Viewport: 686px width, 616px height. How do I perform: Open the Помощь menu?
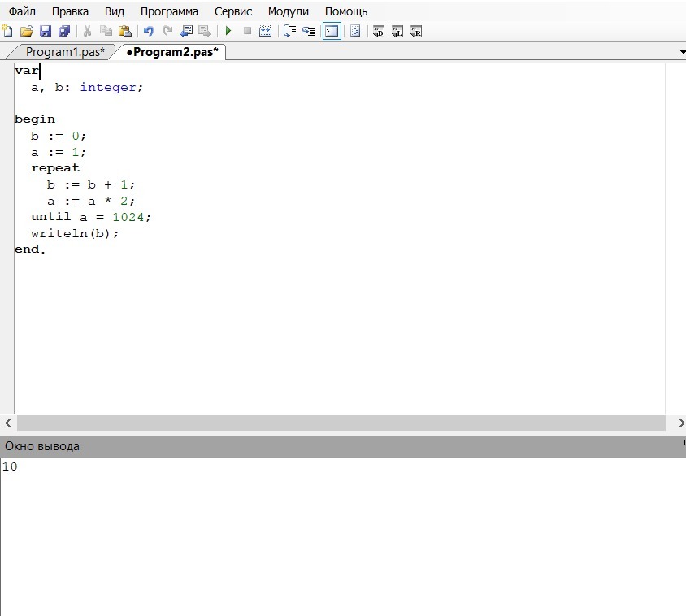pyautogui.click(x=346, y=11)
